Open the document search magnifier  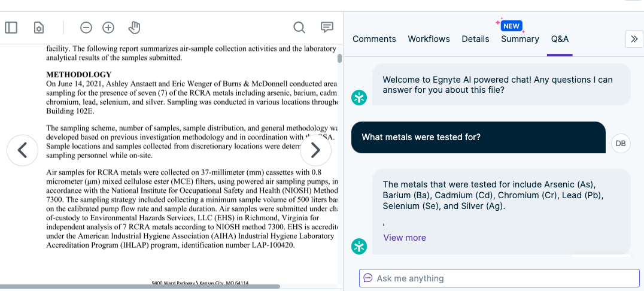(x=299, y=28)
